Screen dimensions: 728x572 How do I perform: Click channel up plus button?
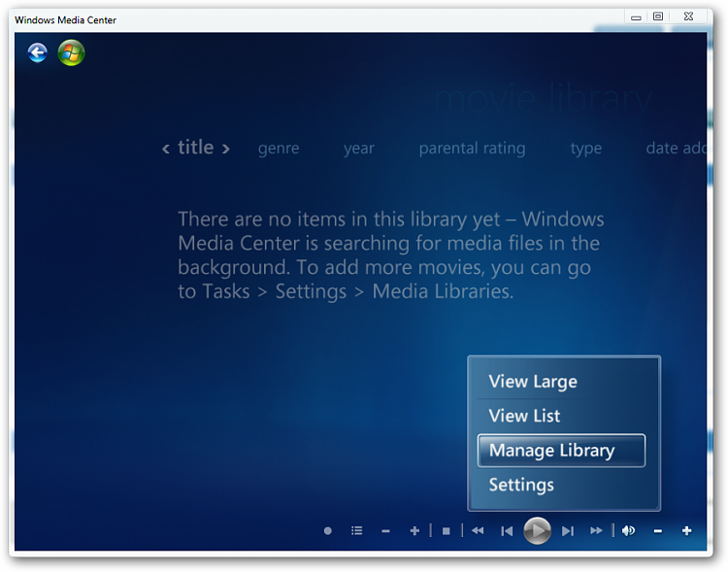[414, 530]
